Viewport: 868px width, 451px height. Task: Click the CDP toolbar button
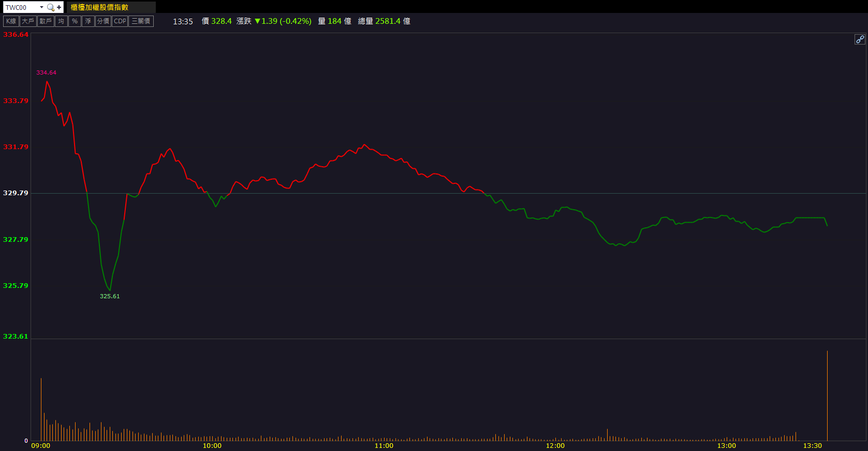[x=120, y=21]
